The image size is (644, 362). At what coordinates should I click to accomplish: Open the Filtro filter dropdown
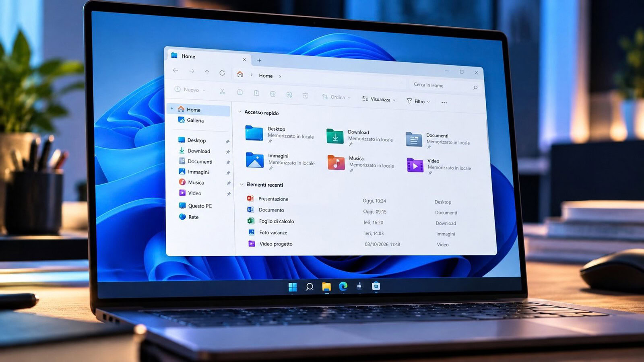(418, 101)
